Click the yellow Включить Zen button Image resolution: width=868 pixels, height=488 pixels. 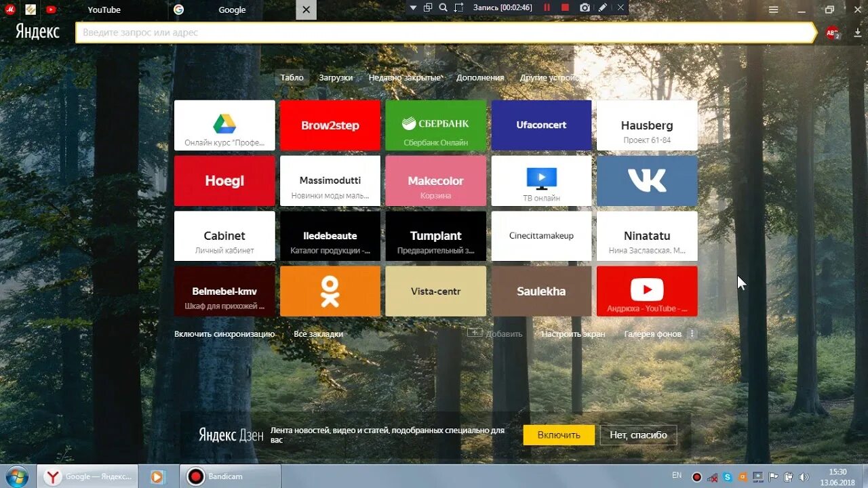[559, 435]
